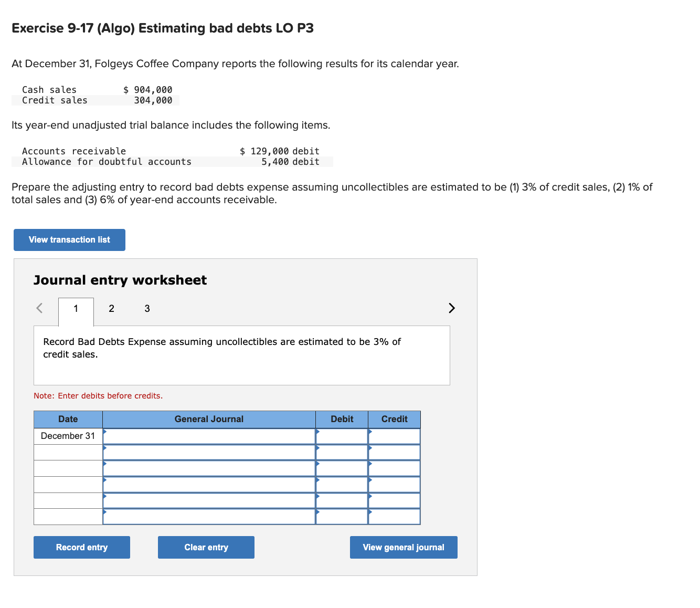Click the Debit column header
Image resolution: width=700 pixels, height=608 pixels.
tap(342, 419)
